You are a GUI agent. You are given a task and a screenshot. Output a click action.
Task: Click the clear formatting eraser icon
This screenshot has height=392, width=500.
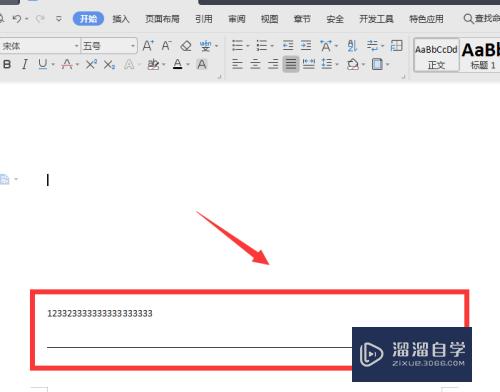coord(186,45)
